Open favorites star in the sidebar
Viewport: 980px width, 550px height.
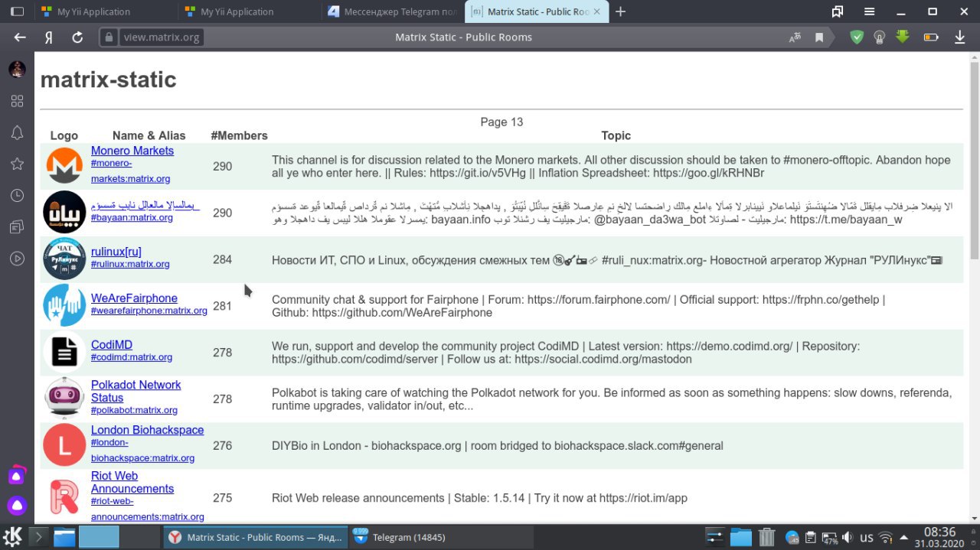17,164
